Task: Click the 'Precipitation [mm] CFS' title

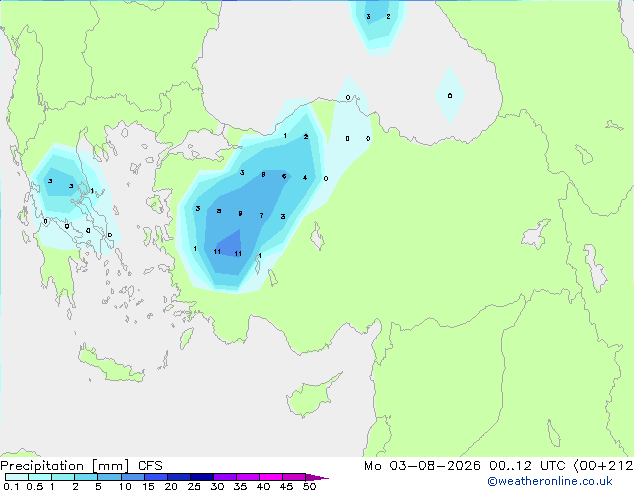Action: 81,466
